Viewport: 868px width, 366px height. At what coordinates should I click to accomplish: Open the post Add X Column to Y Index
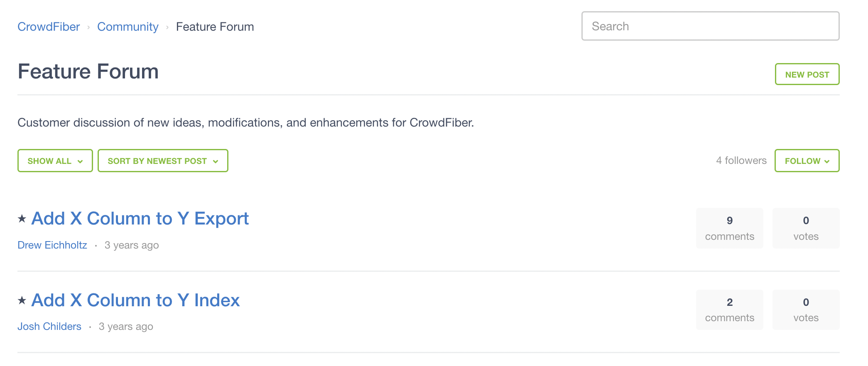tap(136, 300)
